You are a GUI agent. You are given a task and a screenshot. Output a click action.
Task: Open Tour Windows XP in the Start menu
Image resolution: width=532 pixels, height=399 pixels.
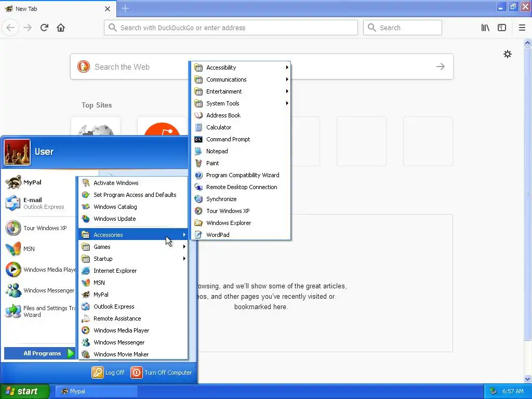coord(39,228)
